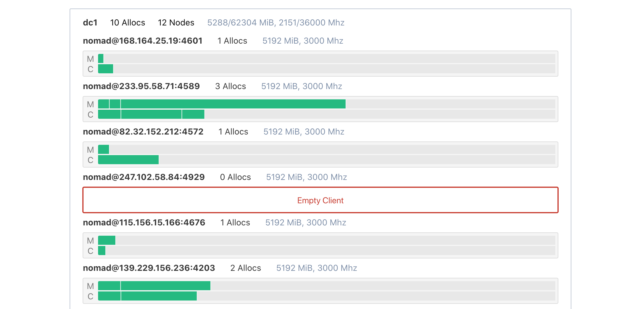
Task: Select middle CPU segment on node 233.95.58.71
Action: (x=151, y=114)
